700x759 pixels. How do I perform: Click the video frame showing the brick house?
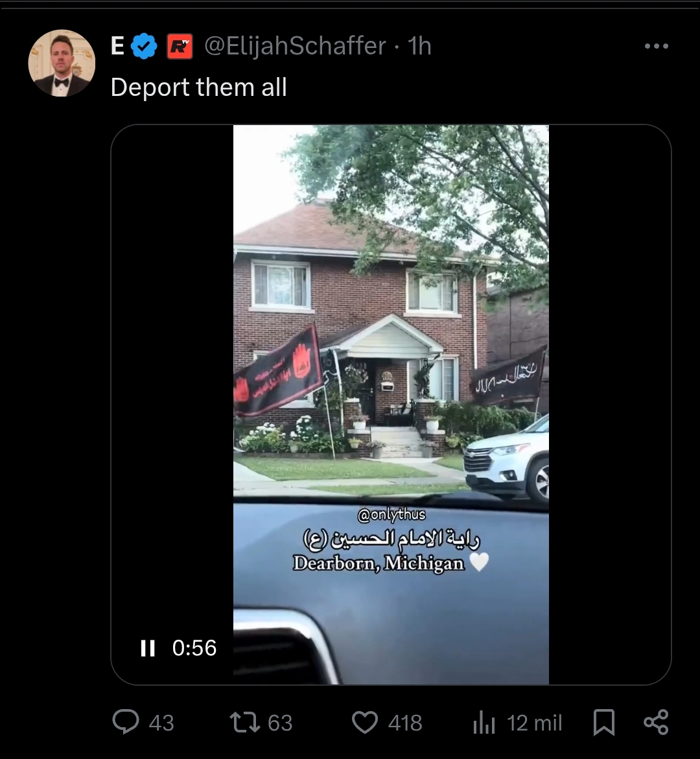coord(391,404)
